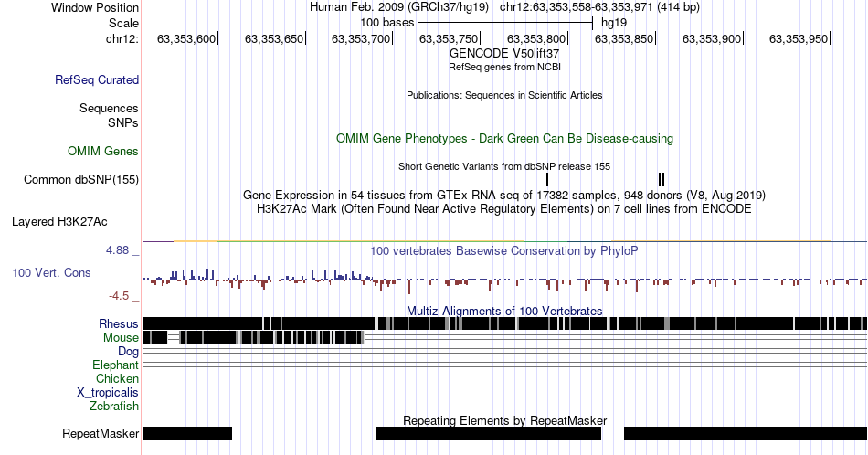Screen dimensions: 868x455
Task: Click Multiz Alignments of 100 Vertebrates title
Action: (504, 311)
